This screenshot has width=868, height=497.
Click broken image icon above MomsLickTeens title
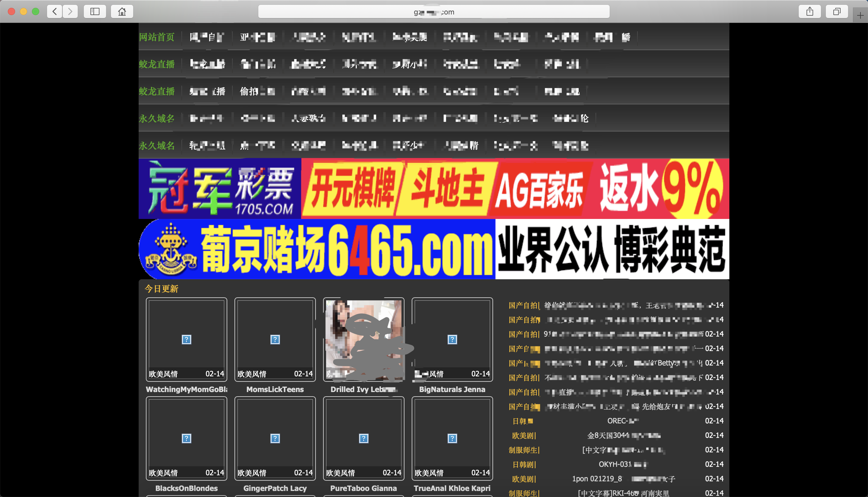coord(275,340)
